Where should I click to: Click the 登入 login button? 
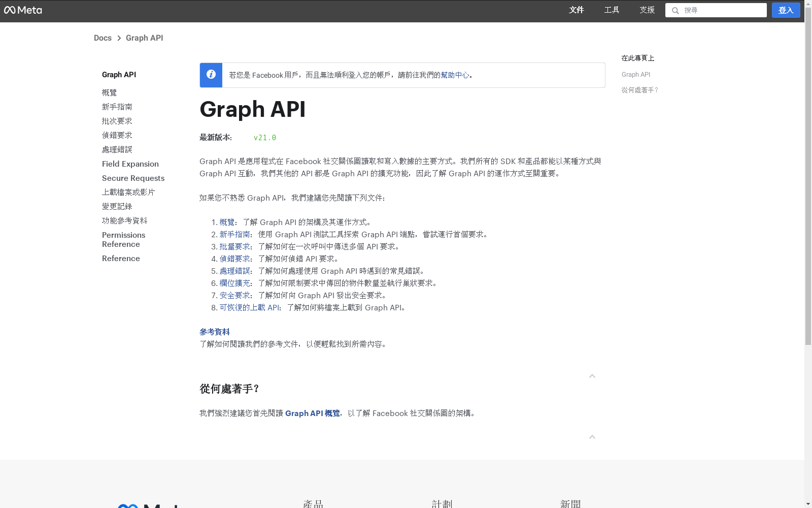[x=786, y=10]
